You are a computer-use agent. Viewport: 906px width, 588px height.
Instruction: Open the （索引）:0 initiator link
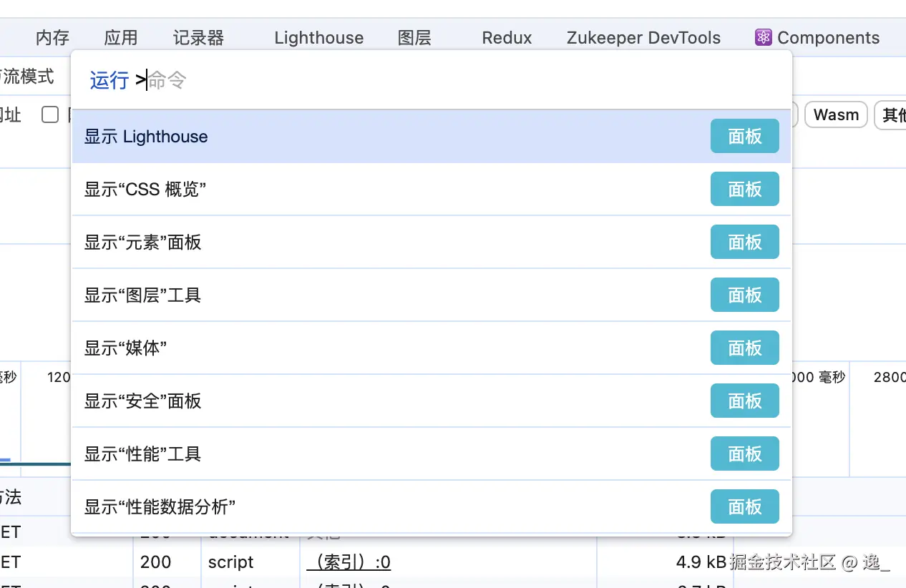pyautogui.click(x=349, y=562)
